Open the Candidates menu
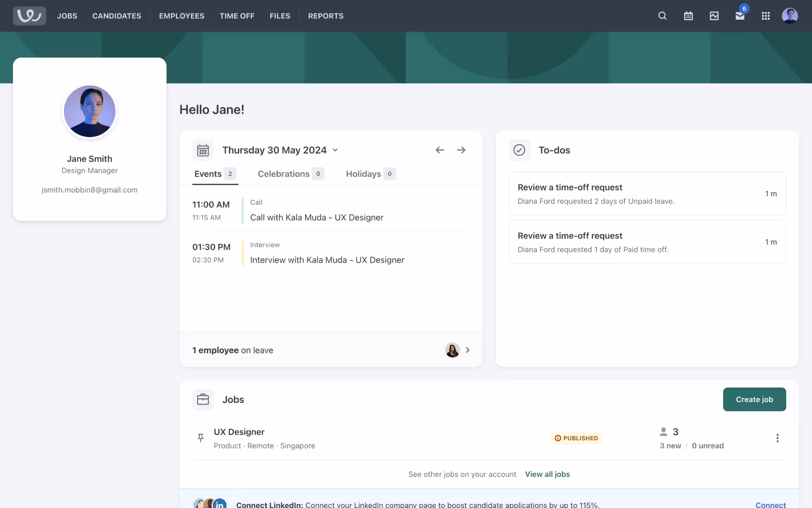 pos(117,16)
